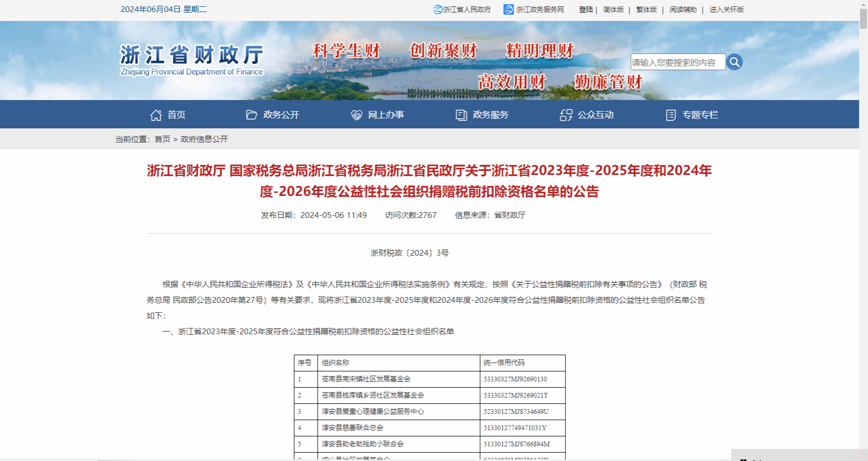
Task: Switch to 简体版 language version
Action: click(613, 9)
